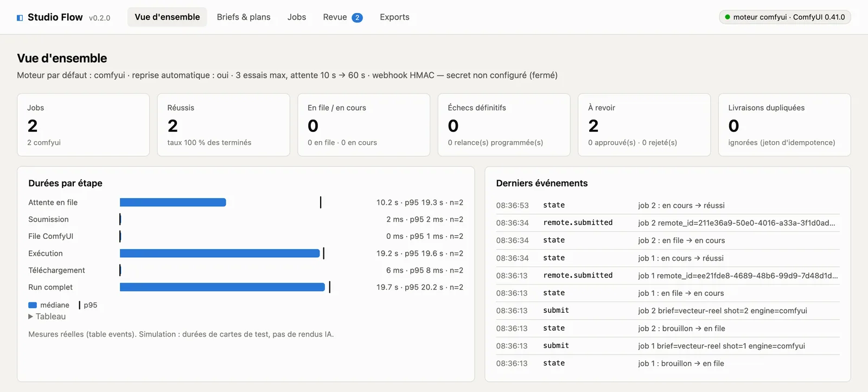This screenshot has width=868, height=392.
Task: Click event 'job 2 : en cours → réussi'
Action: click(681, 205)
